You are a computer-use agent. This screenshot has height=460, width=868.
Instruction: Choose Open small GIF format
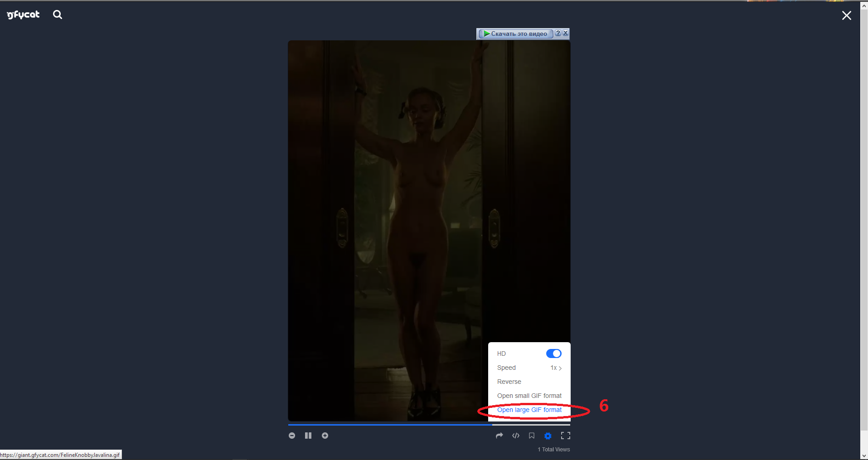[x=529, y=396]
